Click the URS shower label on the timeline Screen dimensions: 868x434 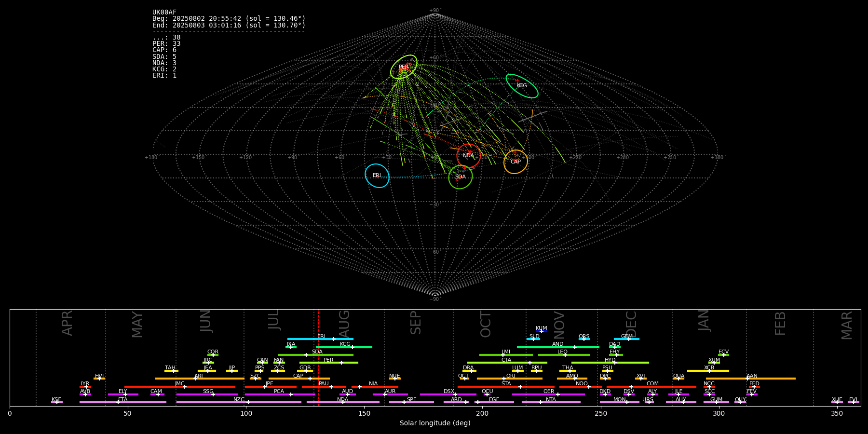click(x=648, y=400)
